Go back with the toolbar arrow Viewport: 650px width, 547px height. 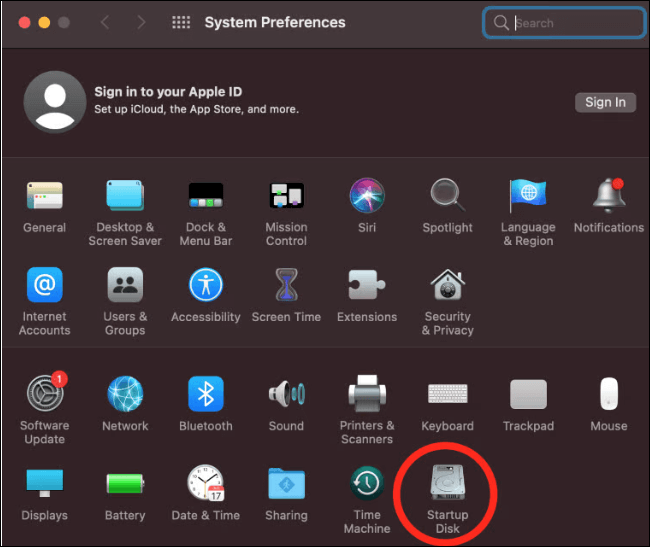coord(105,23)
